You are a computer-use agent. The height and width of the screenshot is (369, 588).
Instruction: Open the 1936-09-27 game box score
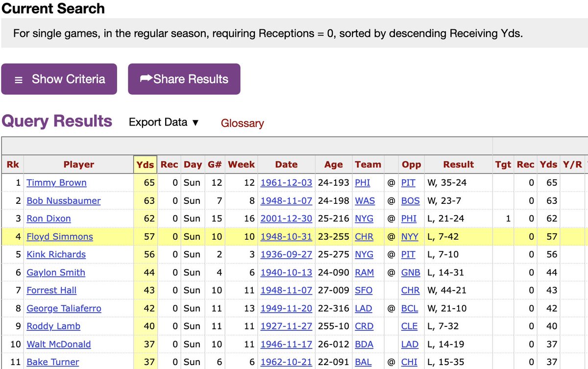[x=286, y=254]
